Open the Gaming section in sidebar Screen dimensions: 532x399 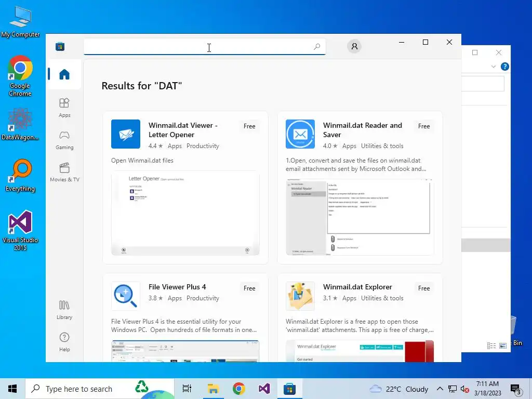coord(64,140)
